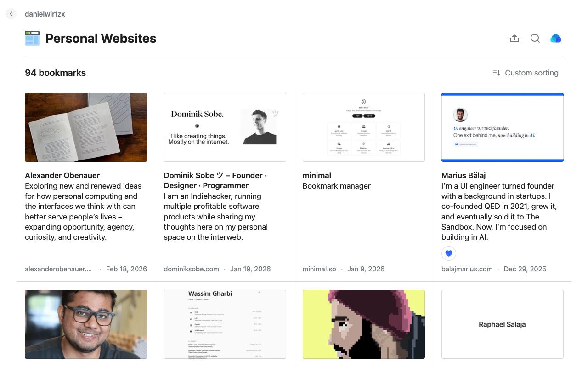Screen dimensions: 588x368
Task: Click the Marius Bălaj title
Action: [x=464, y=175]
